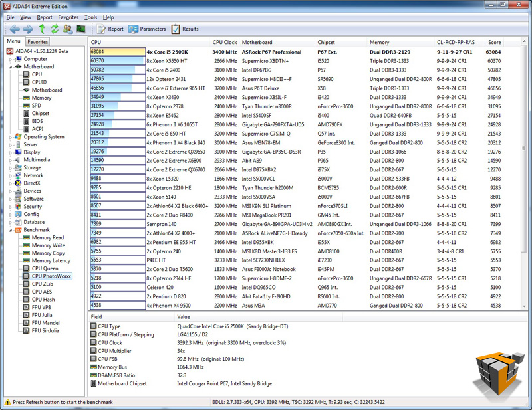Select the 4x Core i5 2500K row

click(x=295, y=52)
